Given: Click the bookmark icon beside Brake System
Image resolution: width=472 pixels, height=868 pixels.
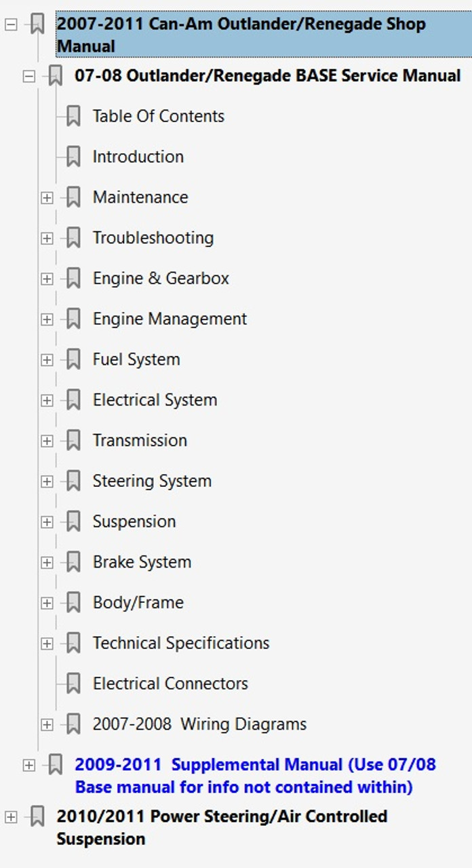Looking at the screenshot, I should pyautogui.click(x=73, y=562).
